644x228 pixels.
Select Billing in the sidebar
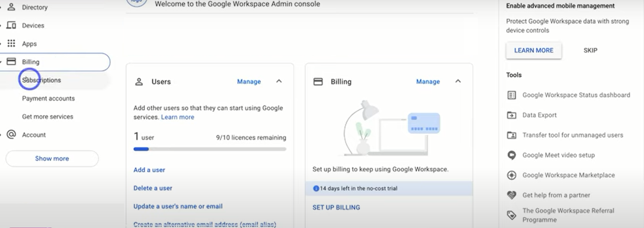pyautogui.click(x=55, y=62)
